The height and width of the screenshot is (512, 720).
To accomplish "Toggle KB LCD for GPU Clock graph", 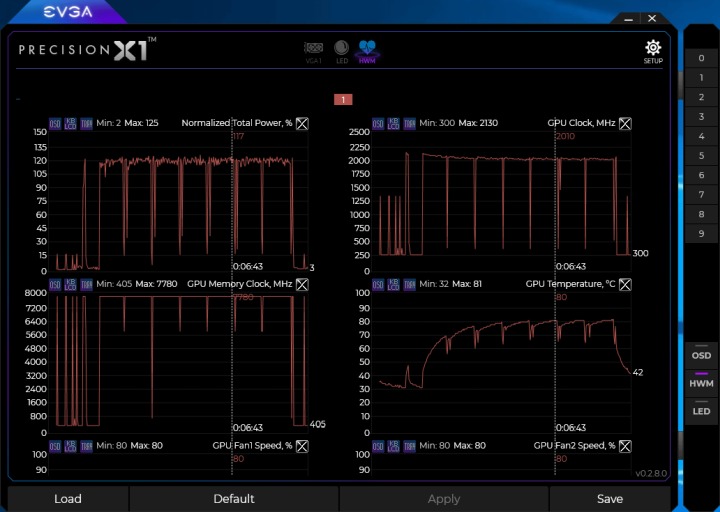I will pyautogui.click(x=394, y=124).
